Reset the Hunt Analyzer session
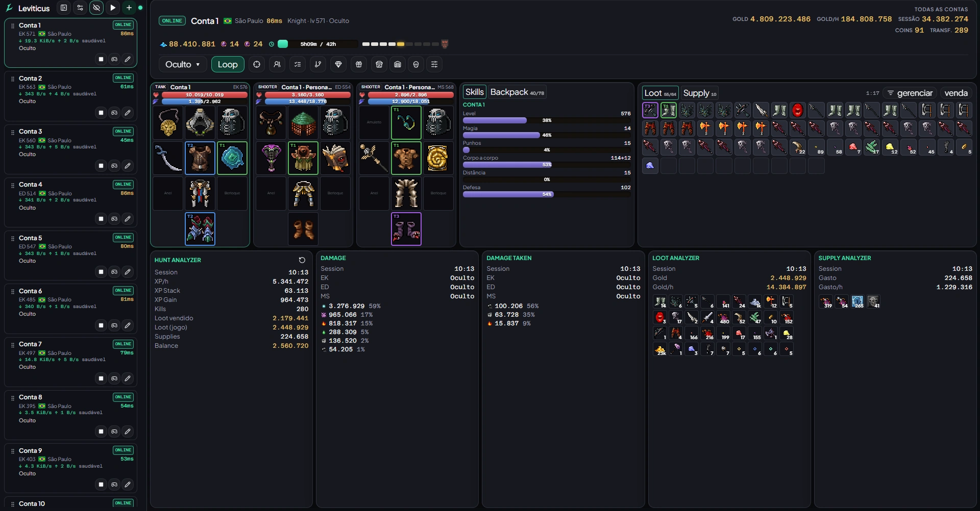980x511 pixels. [x=302, y=260]
